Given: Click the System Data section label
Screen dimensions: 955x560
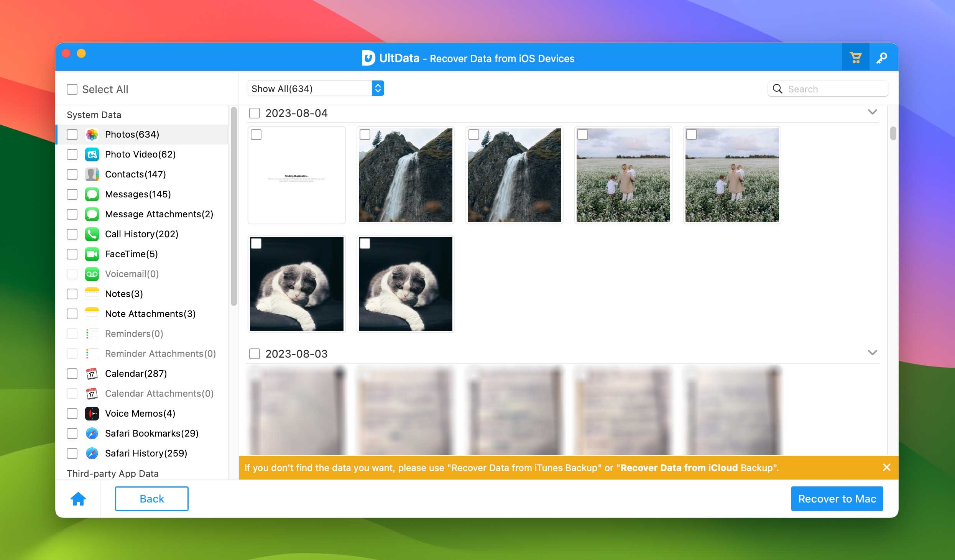Looking at the screenshot, I should 93,114.
